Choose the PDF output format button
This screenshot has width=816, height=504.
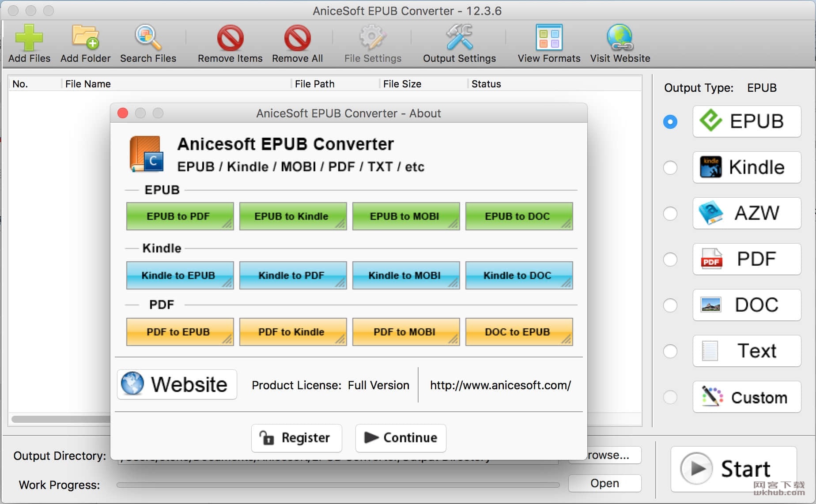click(x=747, y=259)
